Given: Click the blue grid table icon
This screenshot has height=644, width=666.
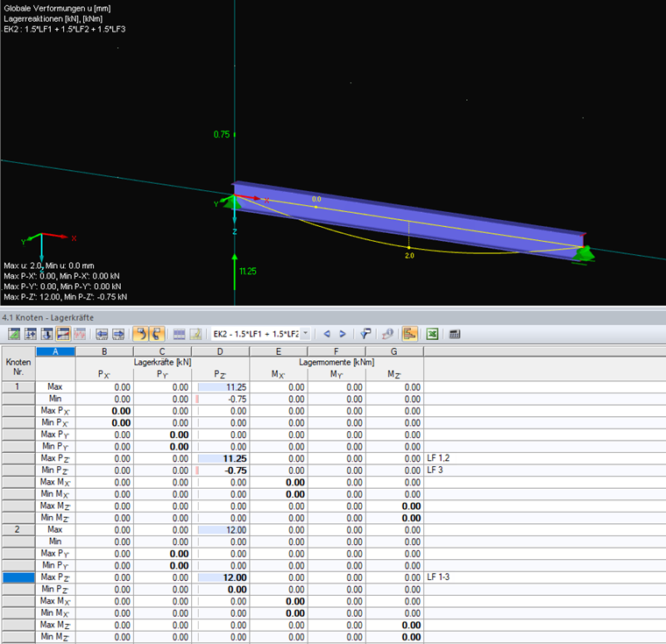Looking at the screenshot, I should point(180,334).
